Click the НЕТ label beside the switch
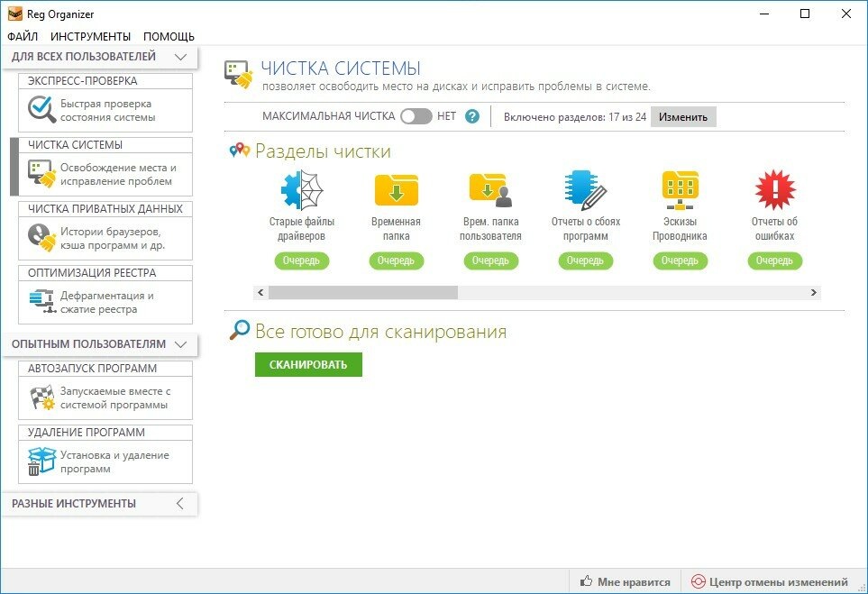Image resolution: width=868 pixels, height=594 pixels. tap(447, 116)
